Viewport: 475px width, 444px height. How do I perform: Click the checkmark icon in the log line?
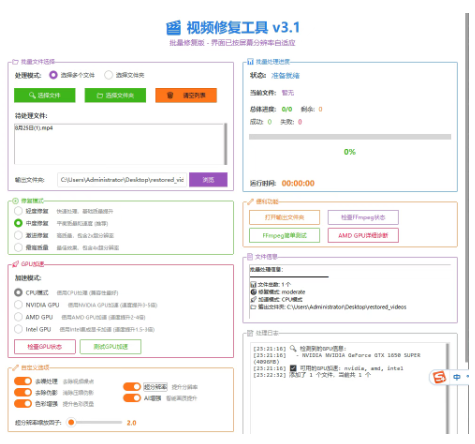[293, 368]
